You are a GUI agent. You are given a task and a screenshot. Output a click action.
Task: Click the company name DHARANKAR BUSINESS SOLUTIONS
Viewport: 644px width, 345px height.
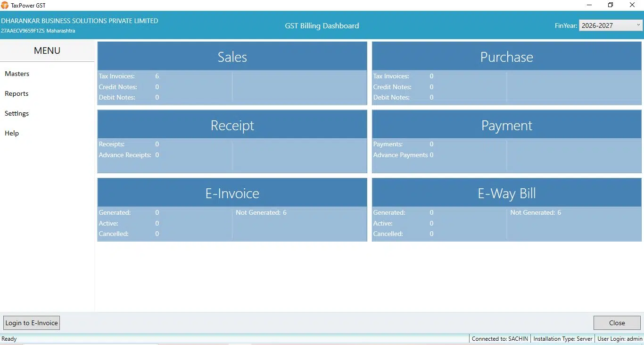tap(79, 21)
